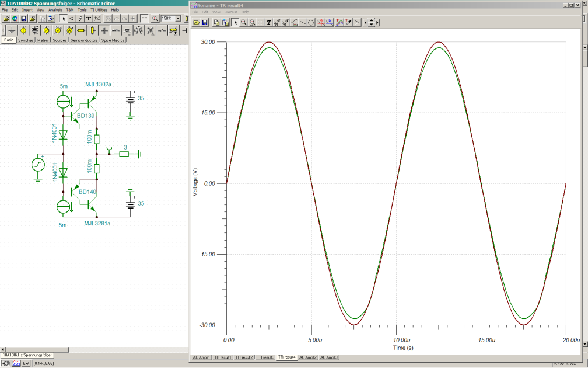This screenshot has height=368, width=588.
Task: Add cursor A in graph toolbar
Action: pos(321,23)
